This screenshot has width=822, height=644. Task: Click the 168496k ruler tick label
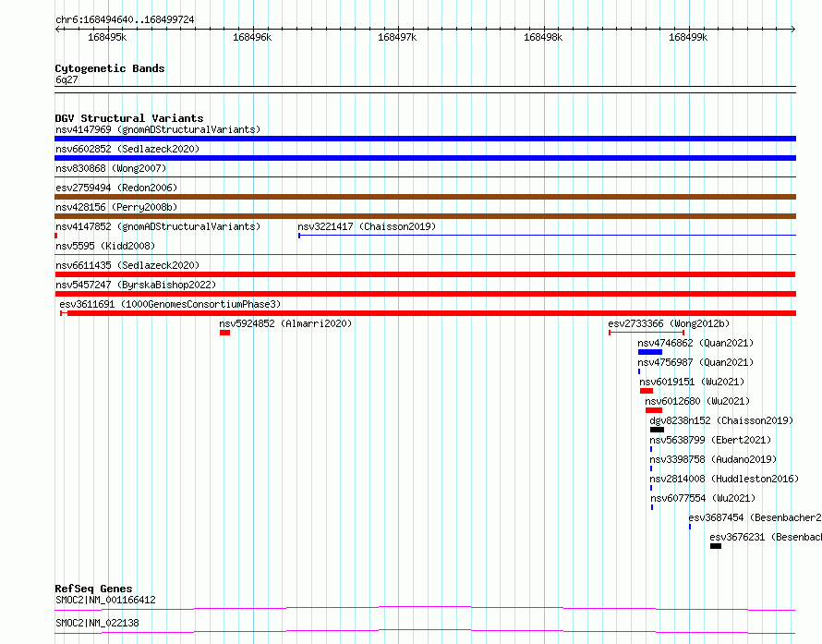point(252,37)
